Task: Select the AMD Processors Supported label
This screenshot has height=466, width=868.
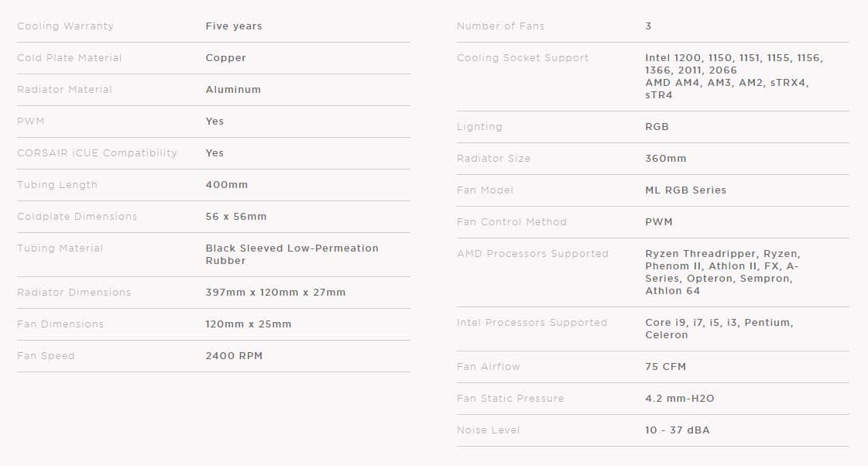Action: (533, 253)
